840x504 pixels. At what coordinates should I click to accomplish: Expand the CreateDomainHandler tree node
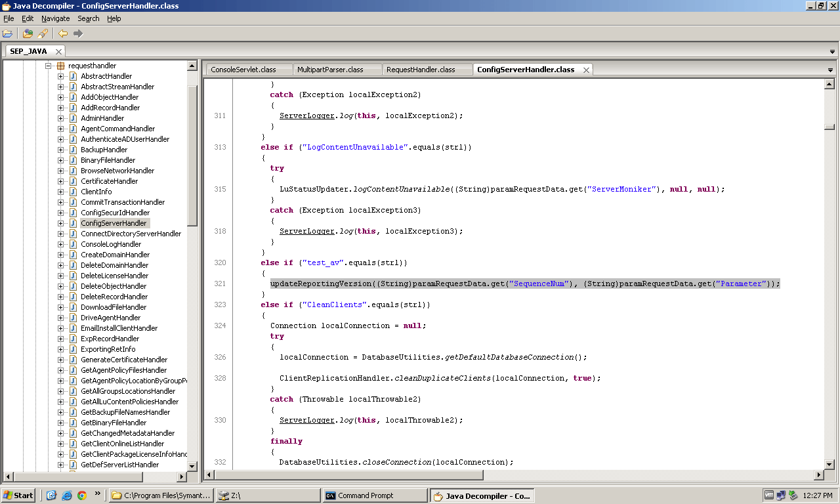(60, 255)
